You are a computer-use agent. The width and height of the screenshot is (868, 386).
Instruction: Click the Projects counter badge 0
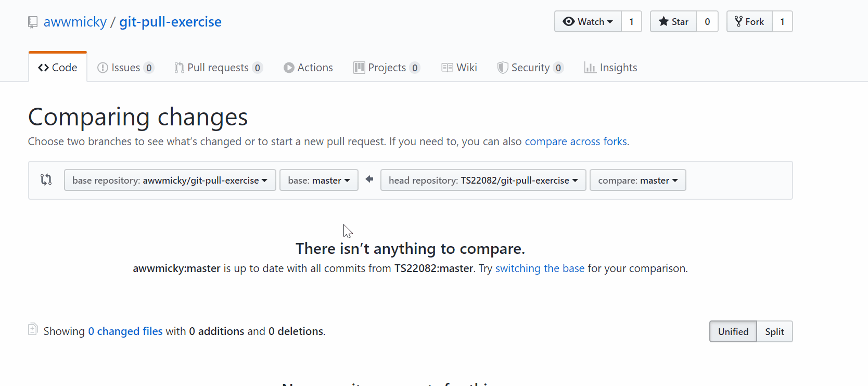[x=415, y=68]
